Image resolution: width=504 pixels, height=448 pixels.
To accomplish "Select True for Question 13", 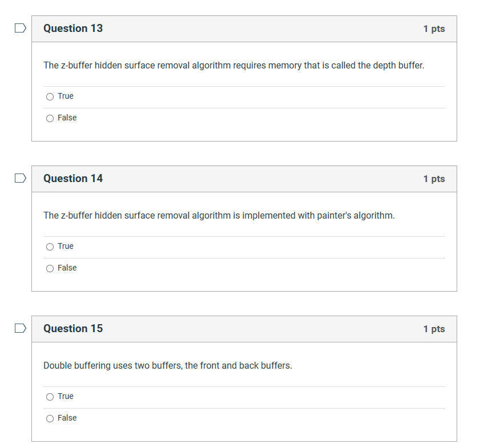I will (50, 96).
